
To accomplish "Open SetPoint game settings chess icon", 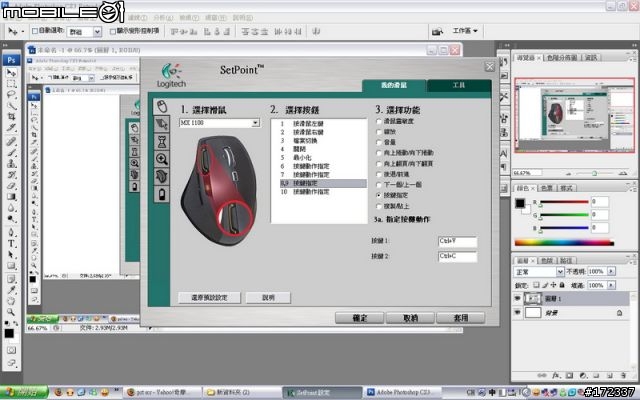I will (x=162, y=142).
